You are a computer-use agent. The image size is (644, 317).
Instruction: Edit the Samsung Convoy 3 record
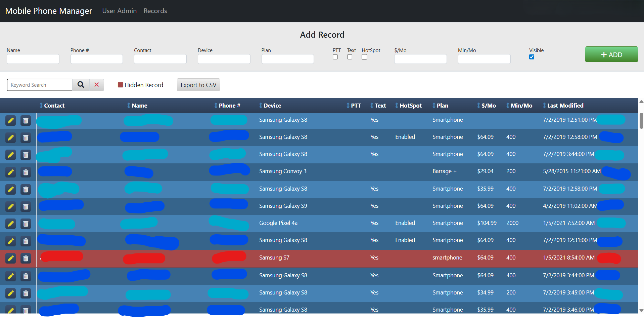click(x=10, y=172)
